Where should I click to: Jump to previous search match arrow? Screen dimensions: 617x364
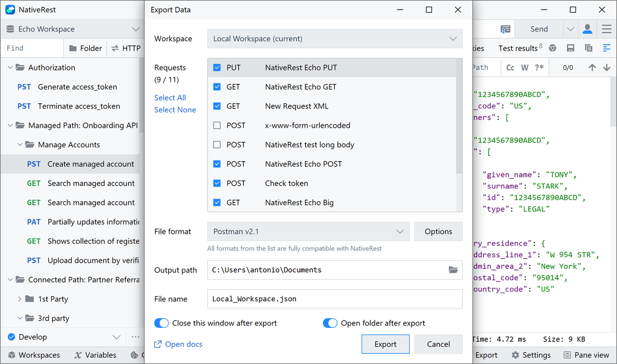coord(592,67)
